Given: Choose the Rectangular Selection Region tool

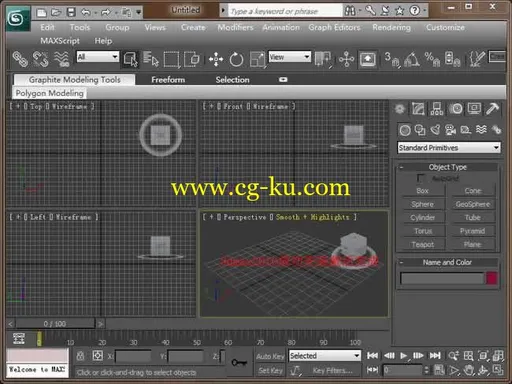Looking at the screenshot, I should click(x=171, y=59).
